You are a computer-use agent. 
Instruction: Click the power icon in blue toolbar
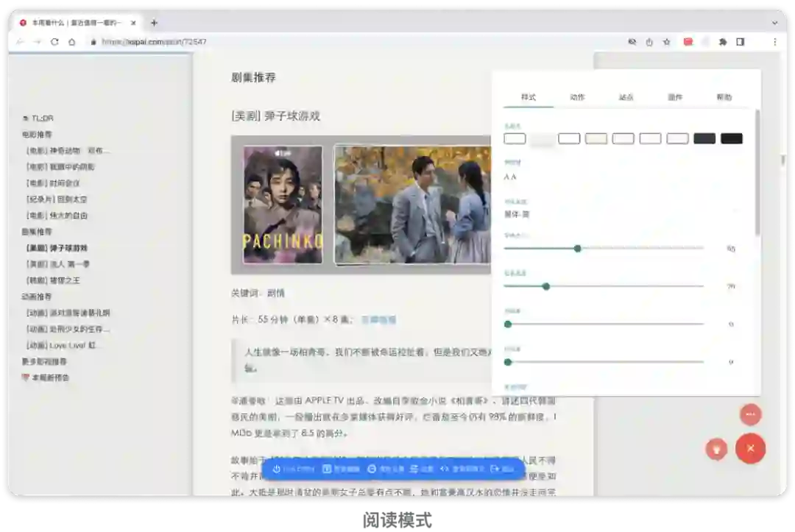click(x=276, y=469)
